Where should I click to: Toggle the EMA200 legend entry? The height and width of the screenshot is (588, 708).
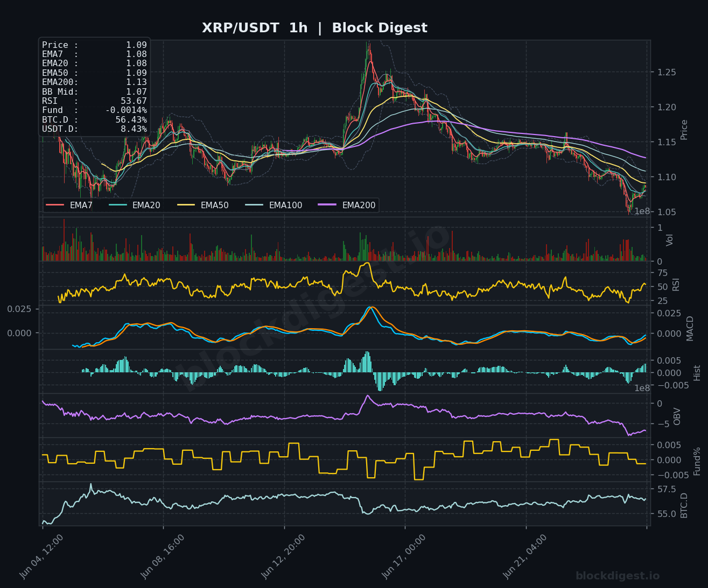347,205
